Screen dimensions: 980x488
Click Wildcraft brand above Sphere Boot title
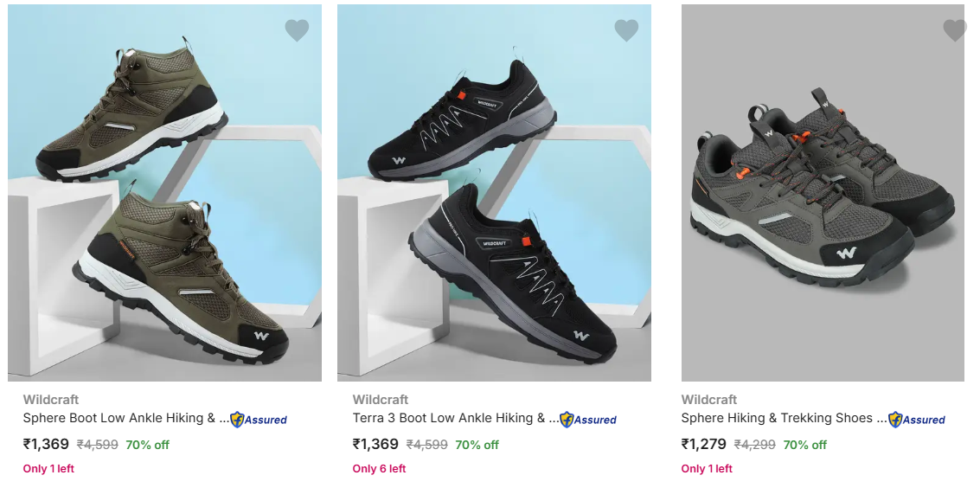coord(51,399)
